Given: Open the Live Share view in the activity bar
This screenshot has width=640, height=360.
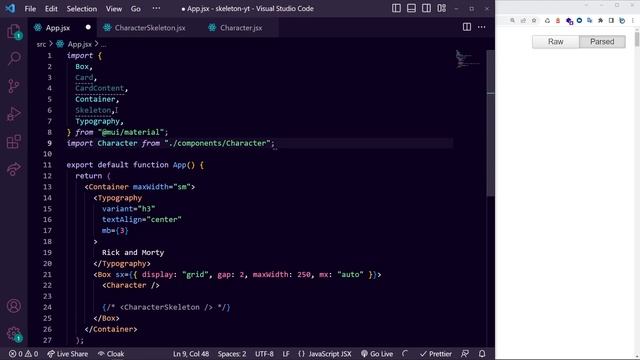Looking at the screenshot, I should [14, 169].
